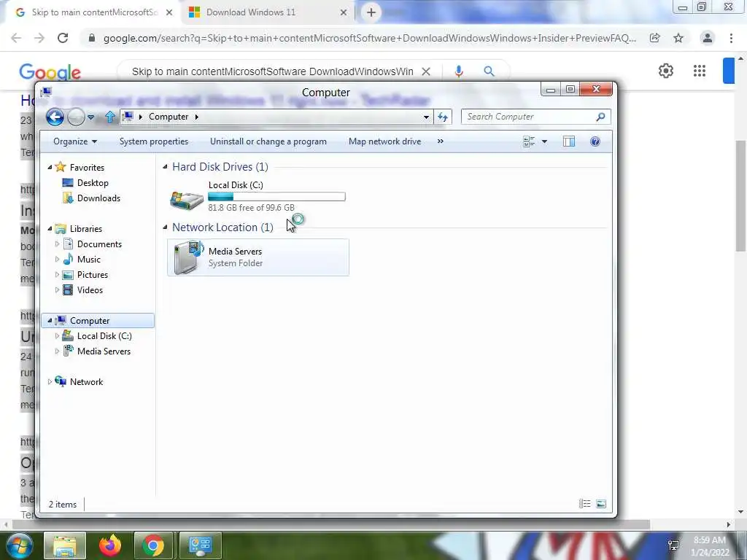Open the breadcrumb arrow after Computer
This screenshot has height=560, width=747.
(x=196, y=117)
